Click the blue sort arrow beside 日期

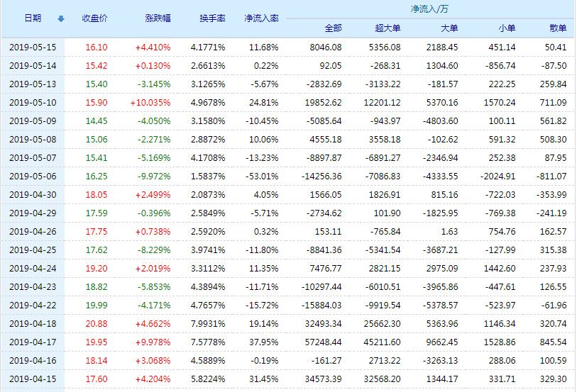click(60, 18)
